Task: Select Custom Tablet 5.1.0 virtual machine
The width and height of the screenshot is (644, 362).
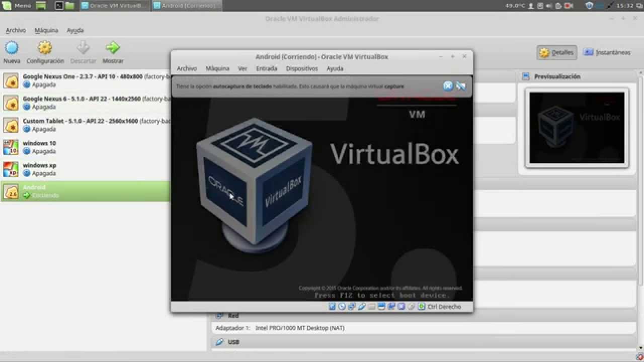Action: click(86, 125)
